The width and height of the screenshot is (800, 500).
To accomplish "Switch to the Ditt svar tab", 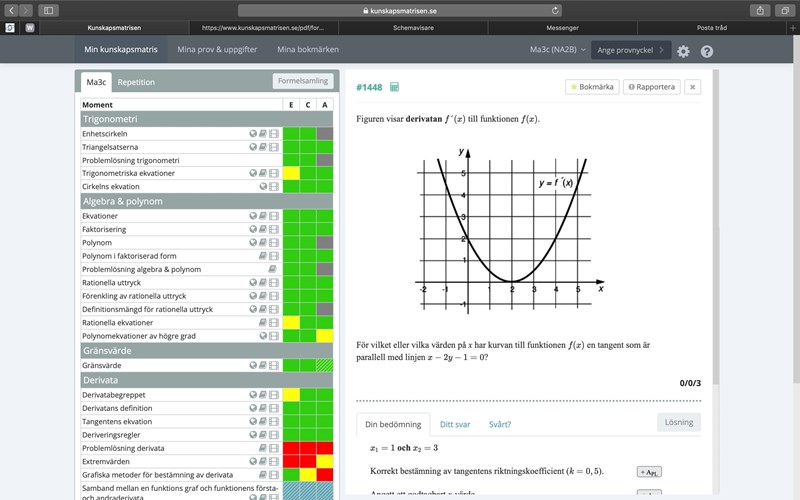I will pyautogui.click(x=455, y=424).
